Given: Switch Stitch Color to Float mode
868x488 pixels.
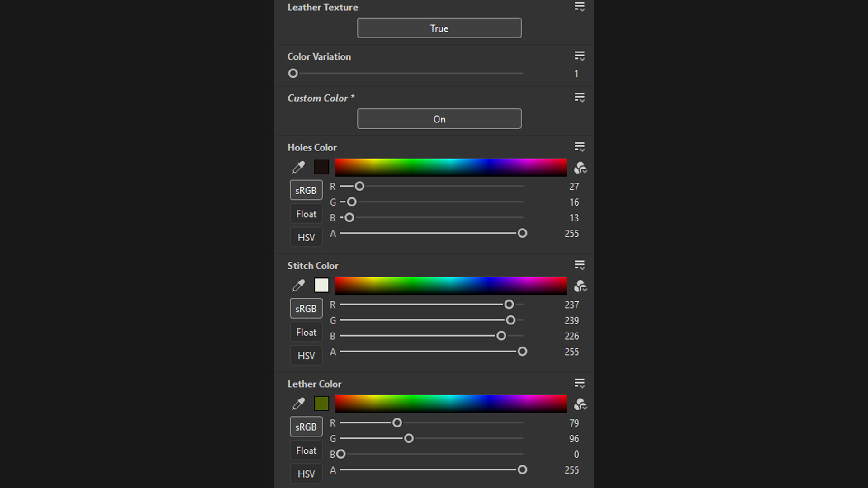Looking at the screenshot, I should click(x=306, y=332).
